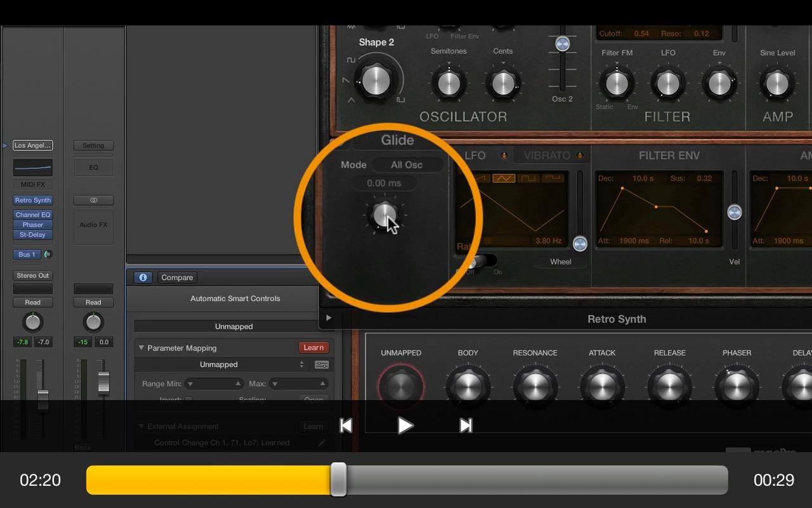
Task: Adjust the Filter FM knob
Action: (x=617, y=83)
